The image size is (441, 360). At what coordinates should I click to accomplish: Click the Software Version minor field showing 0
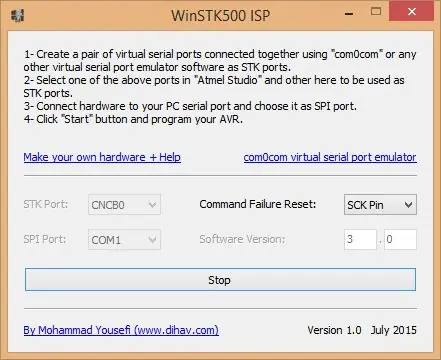(400, 239)
